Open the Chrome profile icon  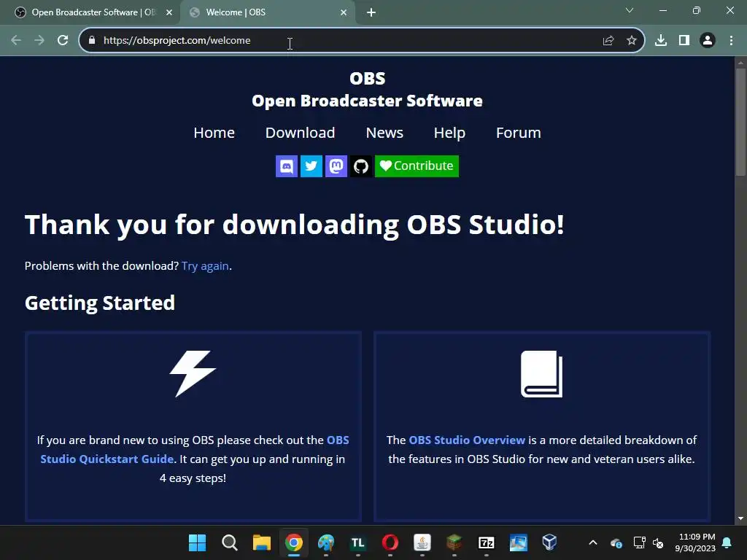point(708,41)
